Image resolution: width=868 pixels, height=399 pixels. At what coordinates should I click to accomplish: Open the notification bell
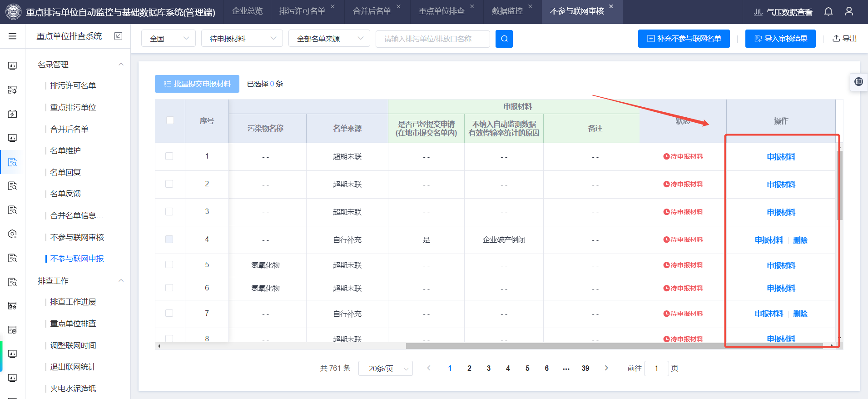(828, 11)
